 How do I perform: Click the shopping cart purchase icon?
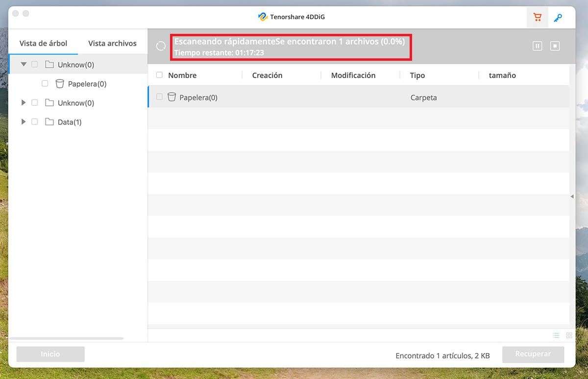pos(537,18)
